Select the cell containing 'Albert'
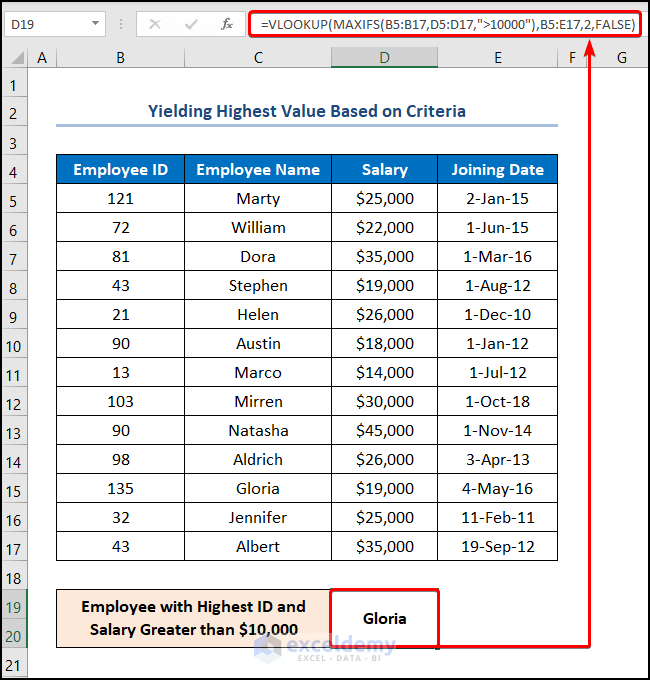 (258, 547)
